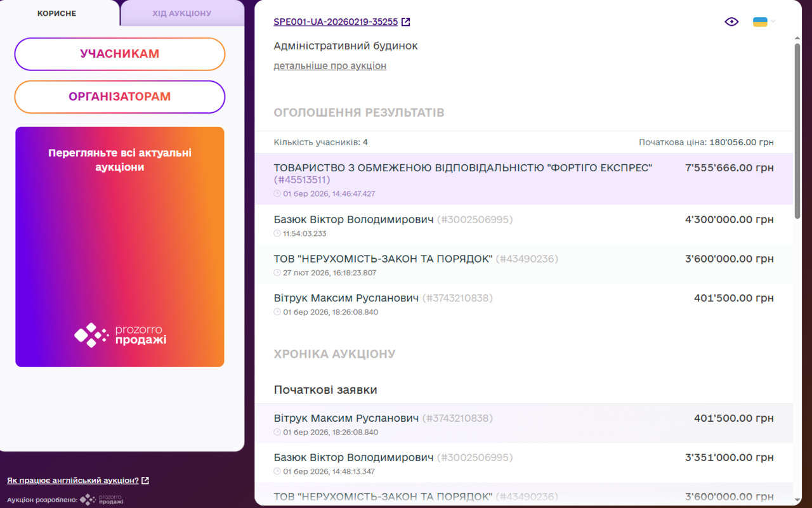Click the УЧАСНИКАМ button
The image size is (812, 508).
click(x=120, y=54)
